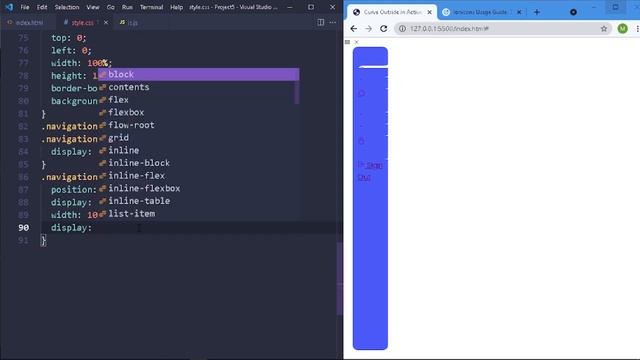Close the style.css editor tab
This screenshot has width=640, height=360.
click(x=106, y=22)
